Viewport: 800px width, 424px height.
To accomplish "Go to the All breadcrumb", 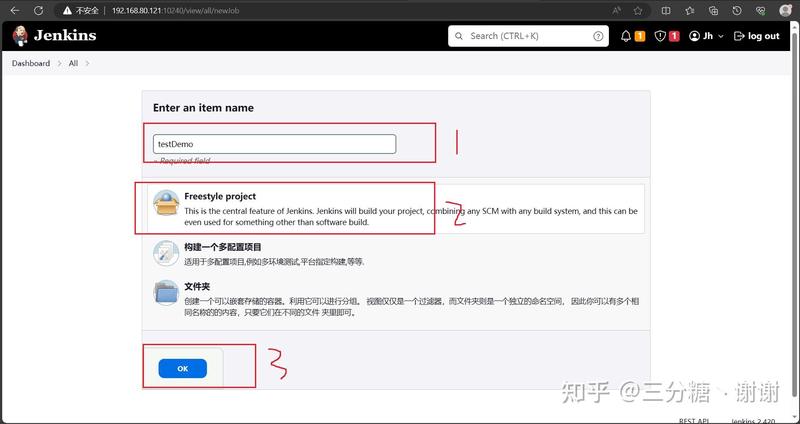I will click(73, 63).
